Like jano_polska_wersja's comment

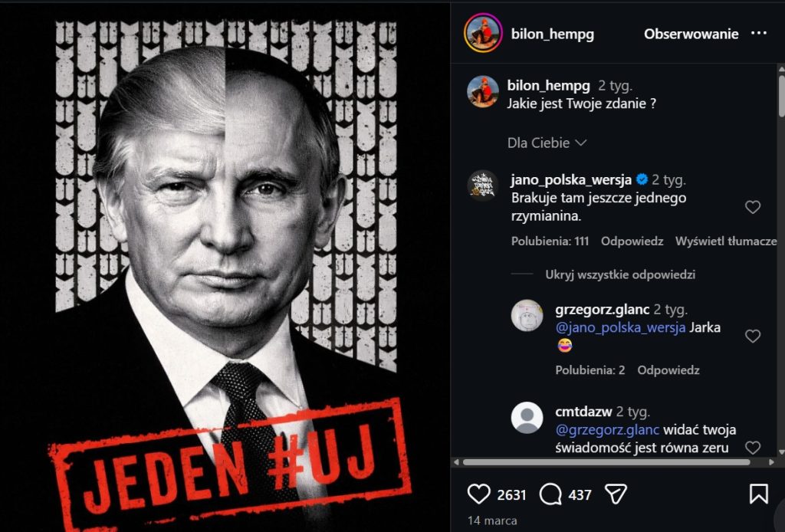click(x=753, y=207)
